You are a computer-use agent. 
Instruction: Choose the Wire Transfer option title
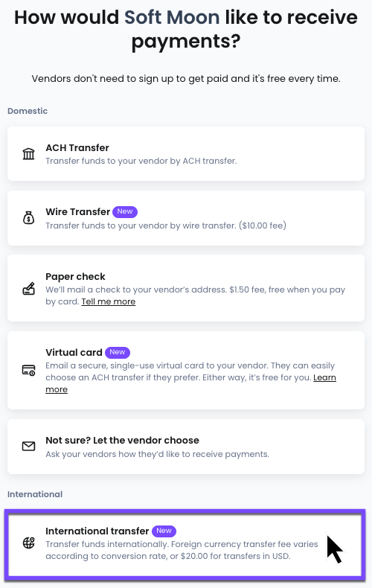[x=77, y=212]
